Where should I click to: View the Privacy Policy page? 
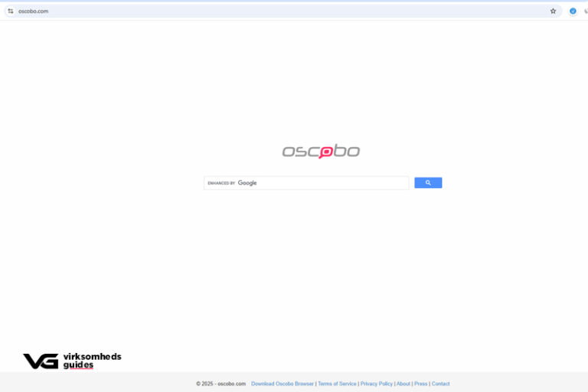(377, 384)
